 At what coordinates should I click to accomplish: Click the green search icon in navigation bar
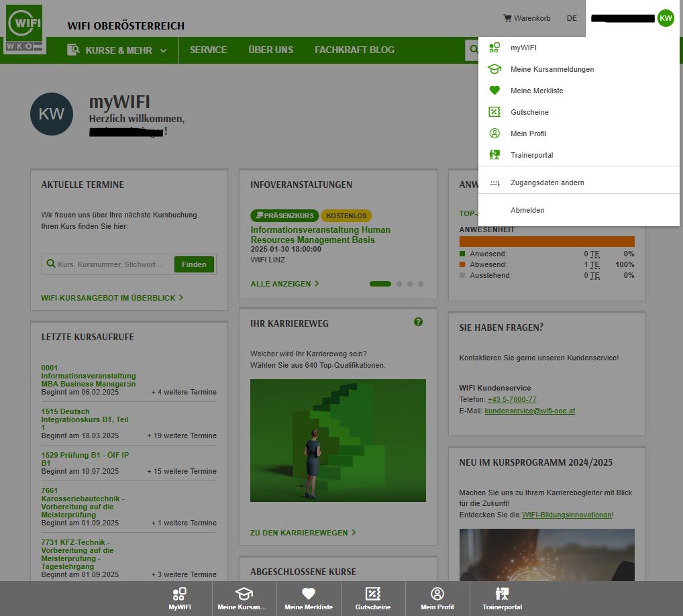[x=472, y=50]
